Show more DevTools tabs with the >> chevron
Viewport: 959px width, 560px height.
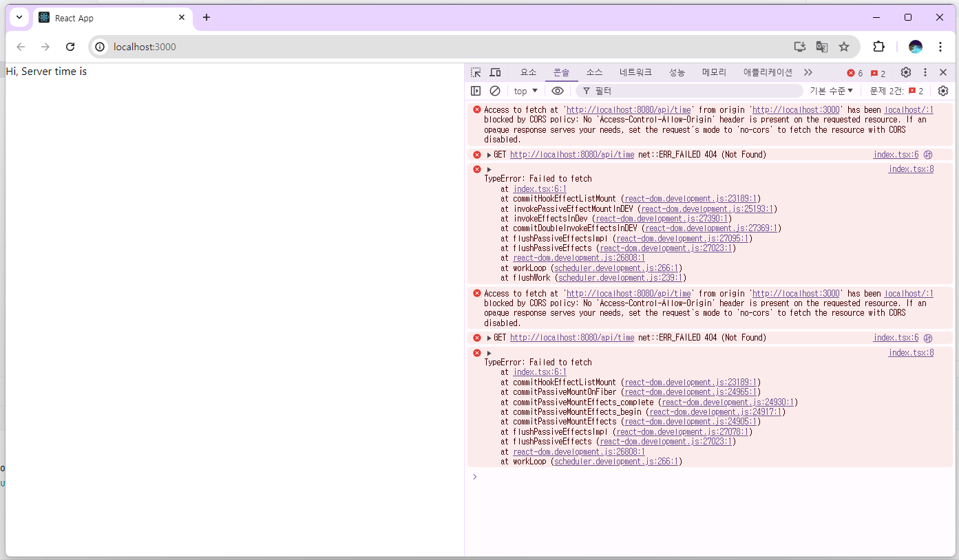808,72
